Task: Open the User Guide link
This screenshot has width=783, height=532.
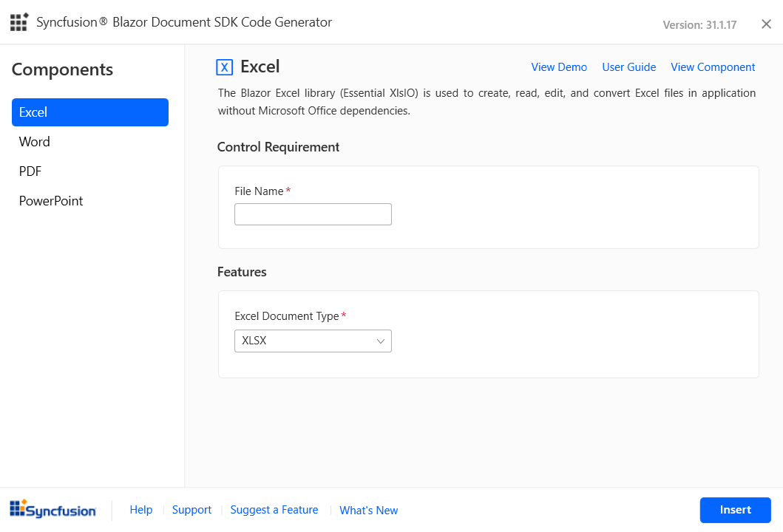Action: click(628, 67)
